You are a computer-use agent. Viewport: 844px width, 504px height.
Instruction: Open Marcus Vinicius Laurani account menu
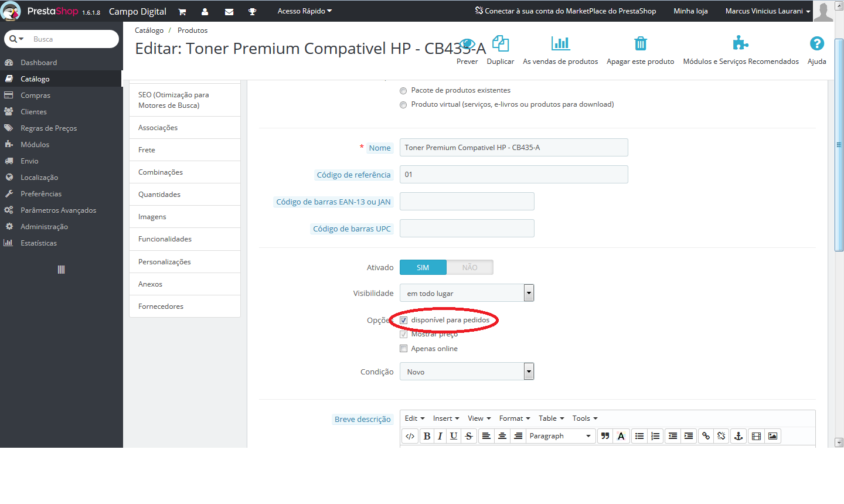click(x=768, y=11)
